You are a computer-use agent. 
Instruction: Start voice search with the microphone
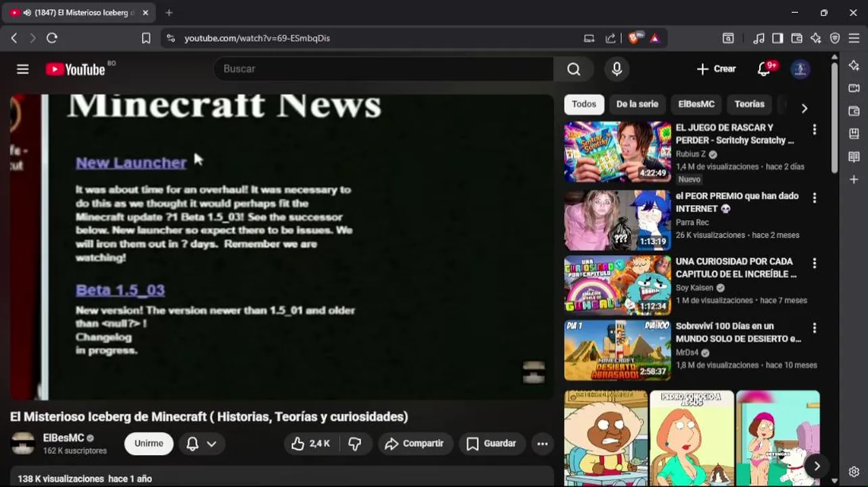pyautogui.click(x=617, y=69)
